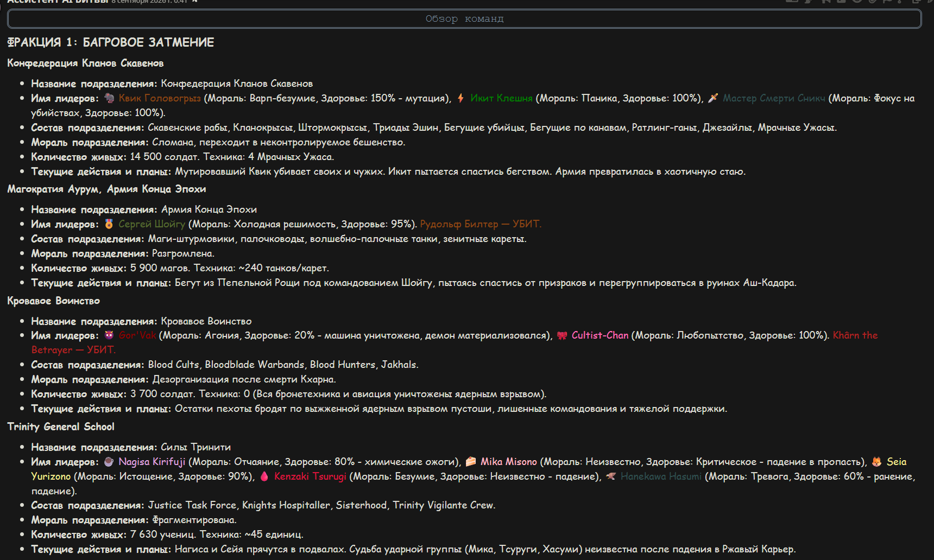Click the Магократия Аурум, Армия Конца Эпохи subheading

106,189
